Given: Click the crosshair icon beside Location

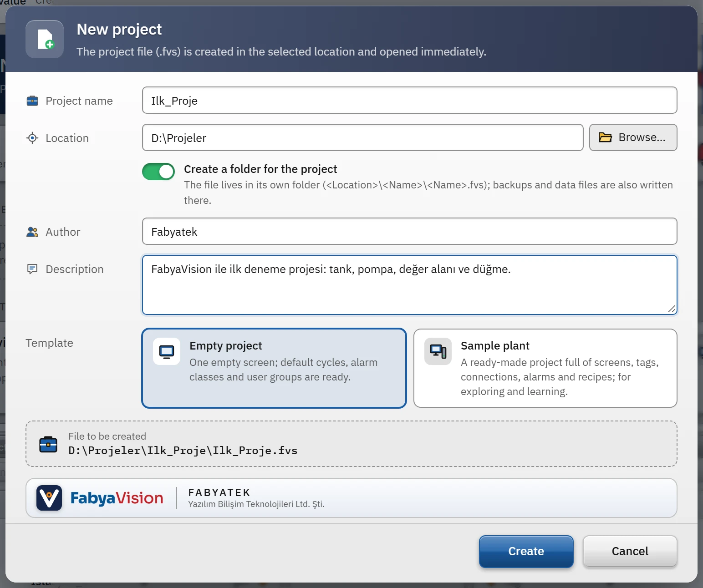Looking at the screenshot, I should pos(32,138).
